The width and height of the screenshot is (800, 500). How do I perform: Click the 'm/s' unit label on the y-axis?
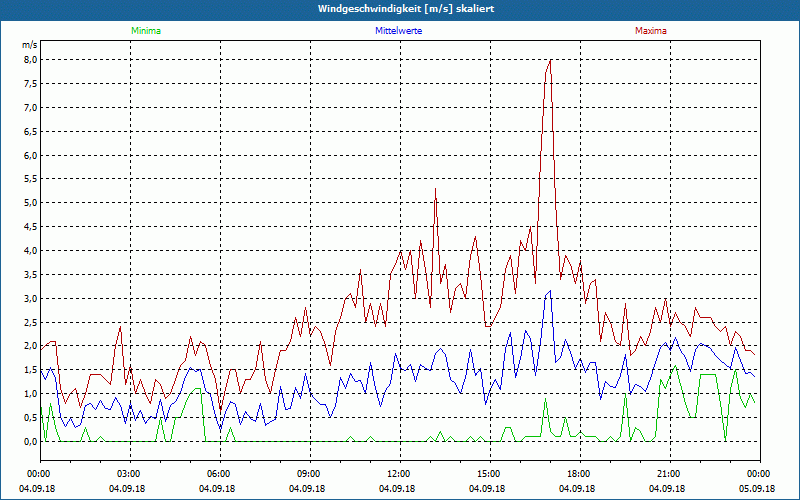[29, 45]
